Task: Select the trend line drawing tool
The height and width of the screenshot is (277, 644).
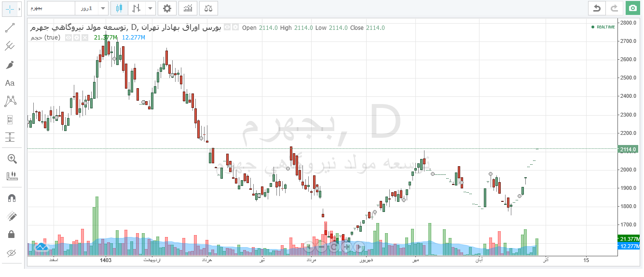Action: pos(10,28)
